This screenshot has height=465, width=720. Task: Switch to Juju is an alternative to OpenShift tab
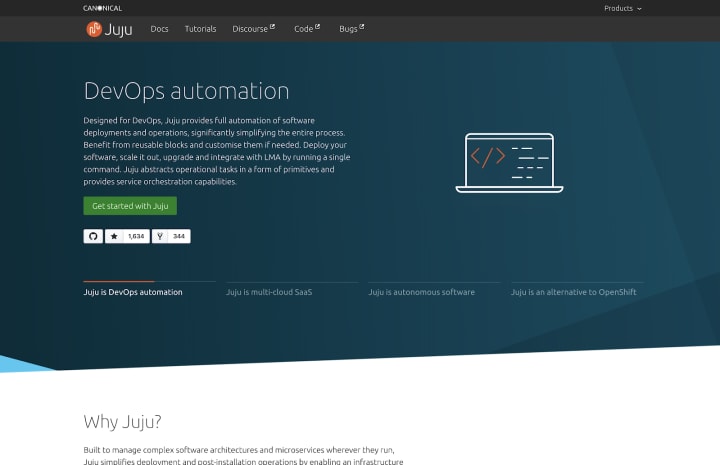click(x=574, y=292)
